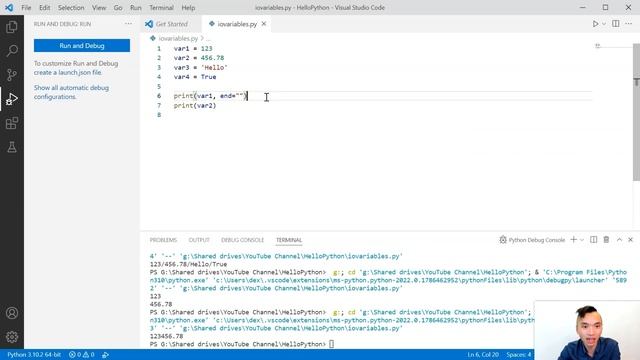
Task: Open errors and warnings count in status bar
Action: click(x=82, y=355)
